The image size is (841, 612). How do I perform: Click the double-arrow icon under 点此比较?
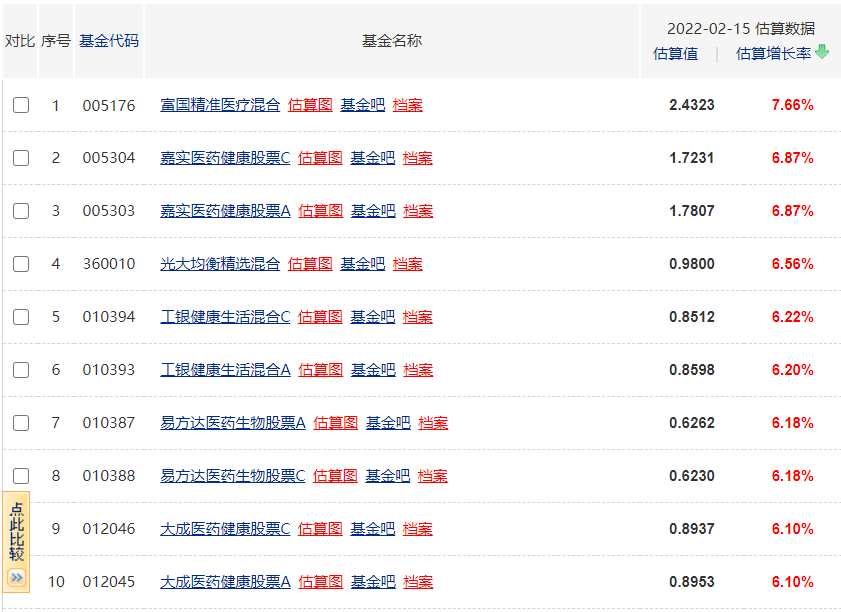(17, 578)
